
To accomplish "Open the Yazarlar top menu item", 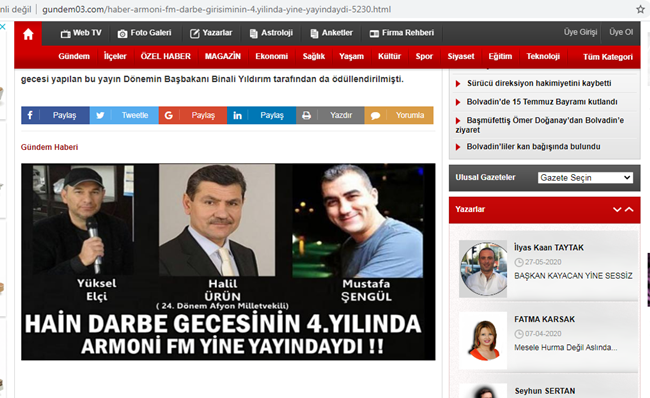I will tap(211, 33).
